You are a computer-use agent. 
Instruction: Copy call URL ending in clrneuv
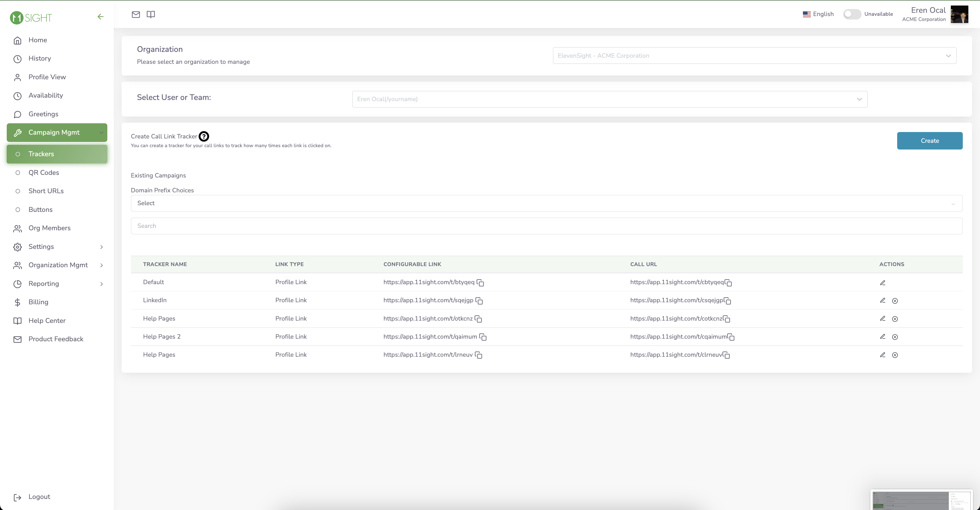(726, 355)
